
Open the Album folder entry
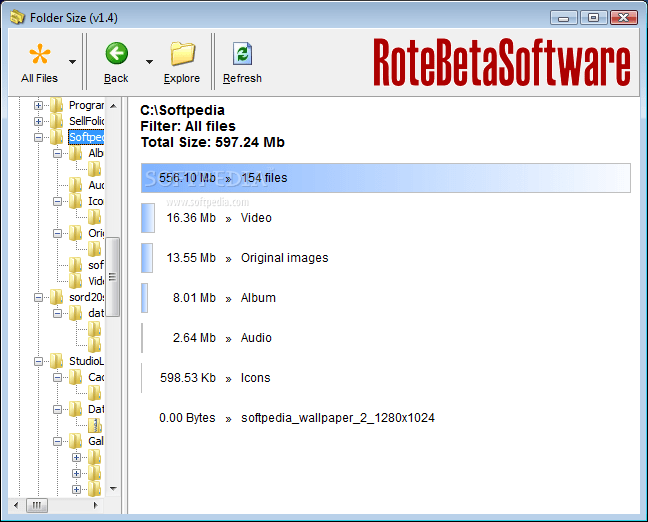click(258, 298)
